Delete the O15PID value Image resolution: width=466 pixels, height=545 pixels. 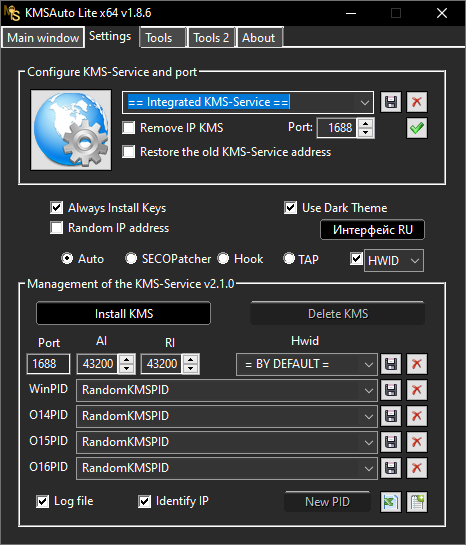pos(417,442)
